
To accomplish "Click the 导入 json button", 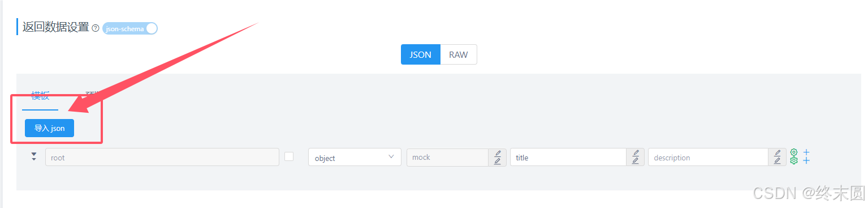I will (50, 128).
